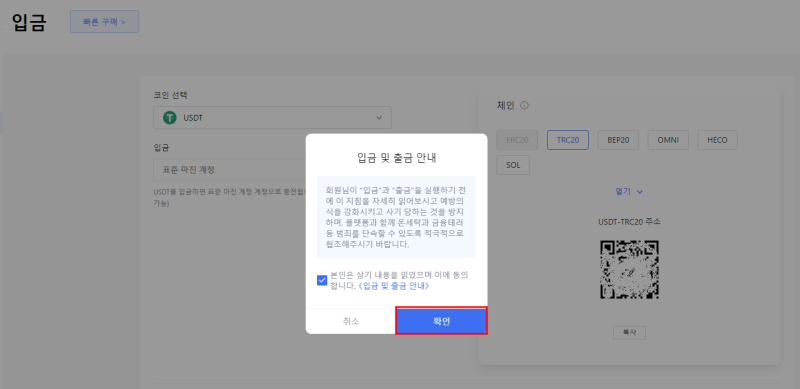800x389 pixels.
Task: Click the 취소 cancel button
Action: 351,321
